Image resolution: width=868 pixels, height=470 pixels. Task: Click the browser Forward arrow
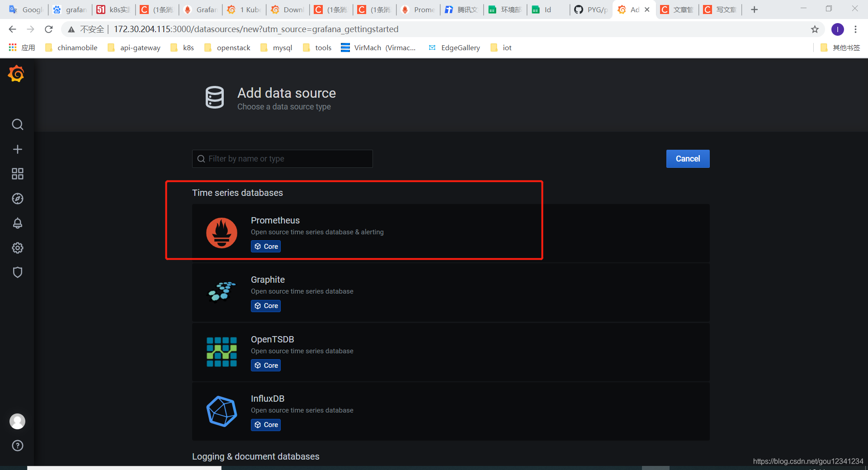(30, 29)
